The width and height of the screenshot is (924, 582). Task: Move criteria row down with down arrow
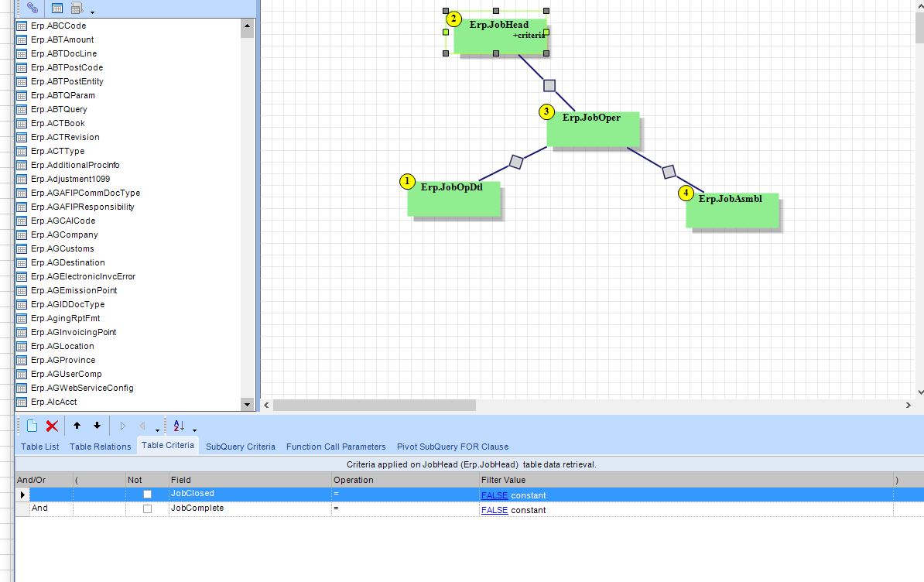tap(98, 426)
